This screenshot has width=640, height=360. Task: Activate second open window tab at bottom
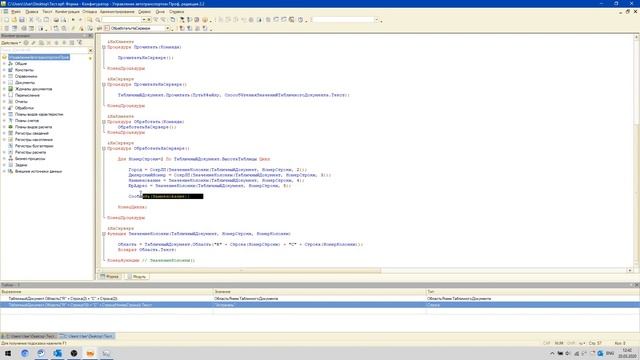[x=87, y=336]
